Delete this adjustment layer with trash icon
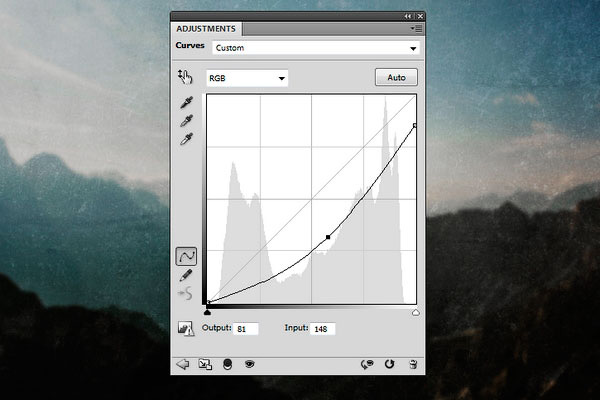The height and width of the screenshot is (400, 600). [x=413, y=364]
